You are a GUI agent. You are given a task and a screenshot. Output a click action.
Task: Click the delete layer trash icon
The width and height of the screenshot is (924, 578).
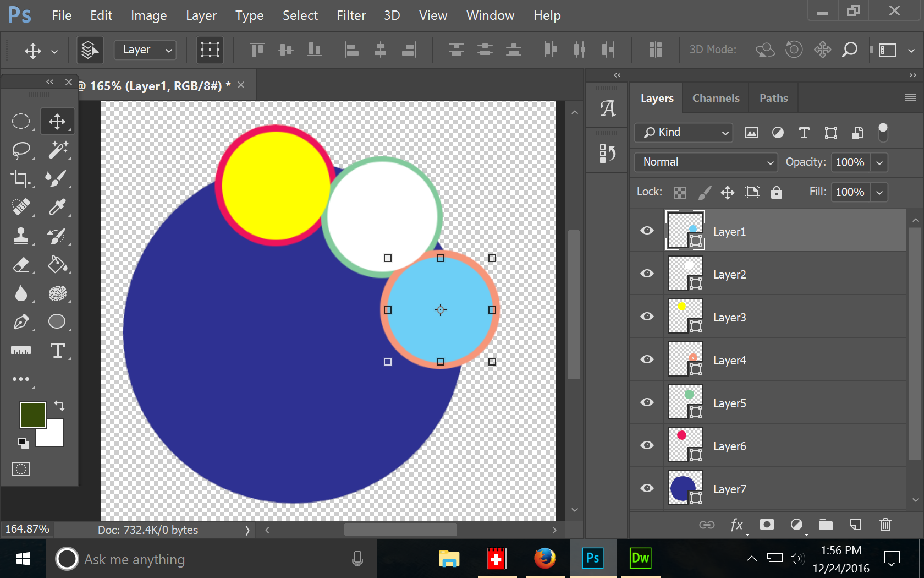coord(885,525)
